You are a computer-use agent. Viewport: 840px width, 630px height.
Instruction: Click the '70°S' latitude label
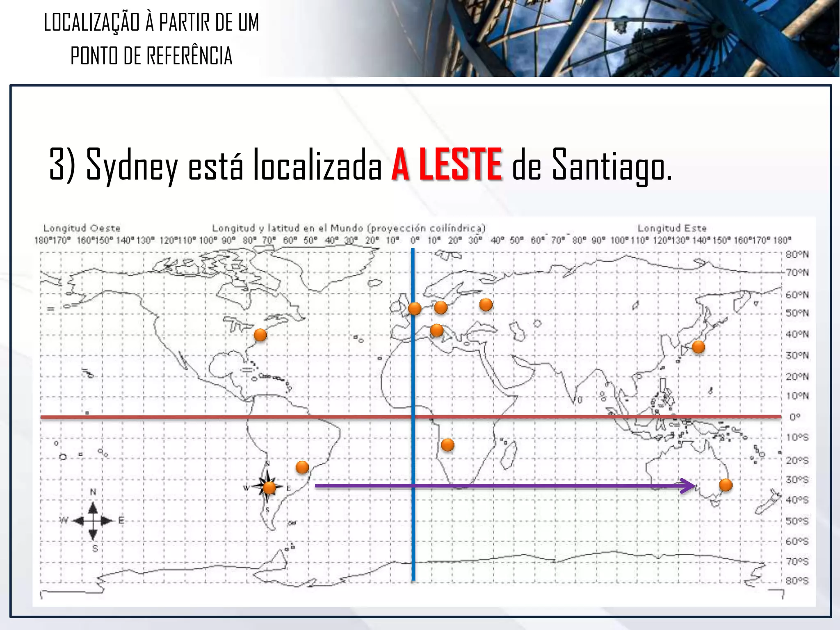(797, 561)
